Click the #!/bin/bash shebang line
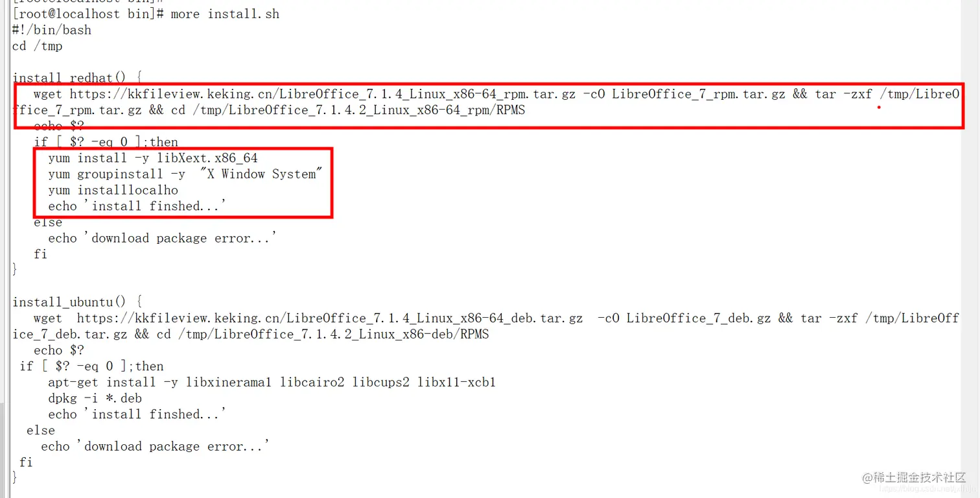Image resolution: width=980 pixels, height=498 pixels. coord(52,30)
